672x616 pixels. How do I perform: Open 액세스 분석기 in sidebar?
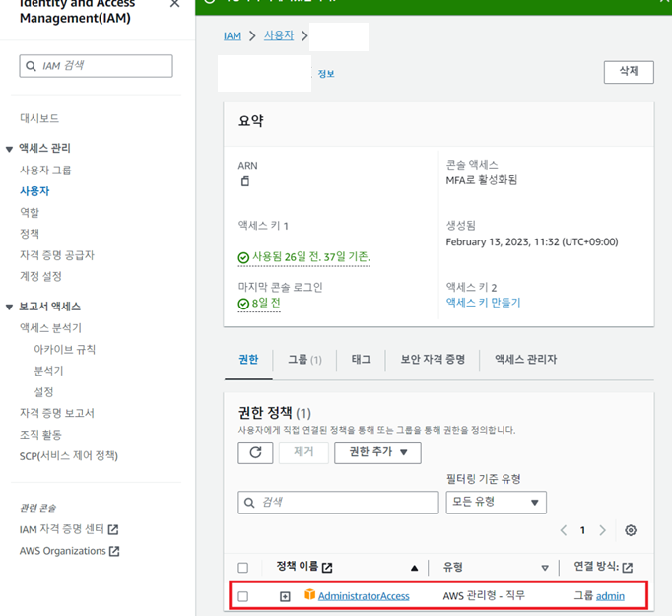pyautogui.click(x=50, y=328)
